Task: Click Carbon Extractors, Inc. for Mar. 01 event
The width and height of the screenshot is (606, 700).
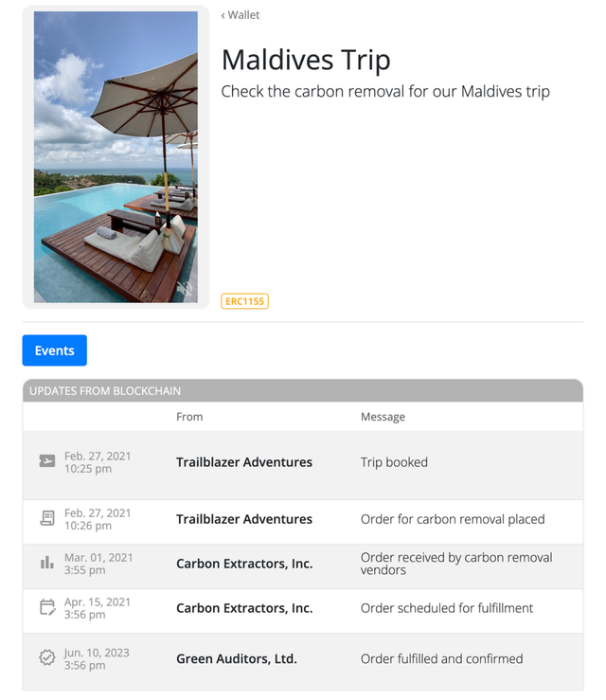Action: point(243,564)
